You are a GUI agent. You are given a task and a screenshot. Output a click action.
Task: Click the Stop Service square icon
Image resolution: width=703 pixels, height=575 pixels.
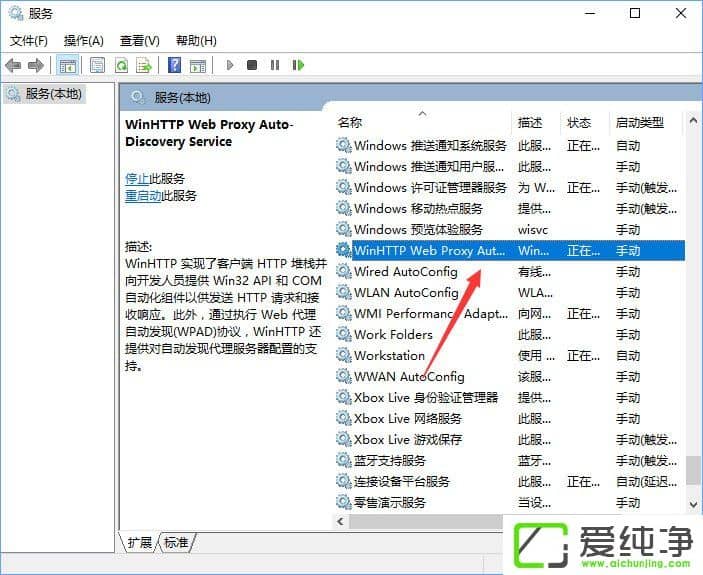tap(252, 65)
